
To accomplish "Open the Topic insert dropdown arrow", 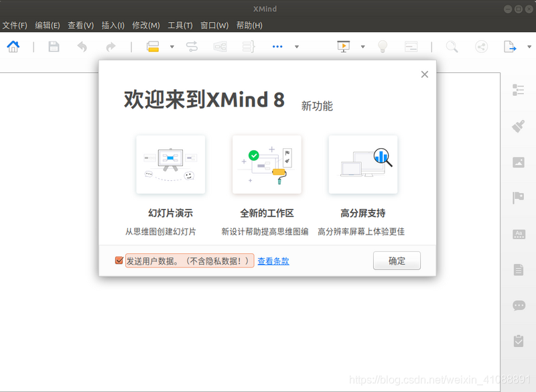I will (172, 47).
